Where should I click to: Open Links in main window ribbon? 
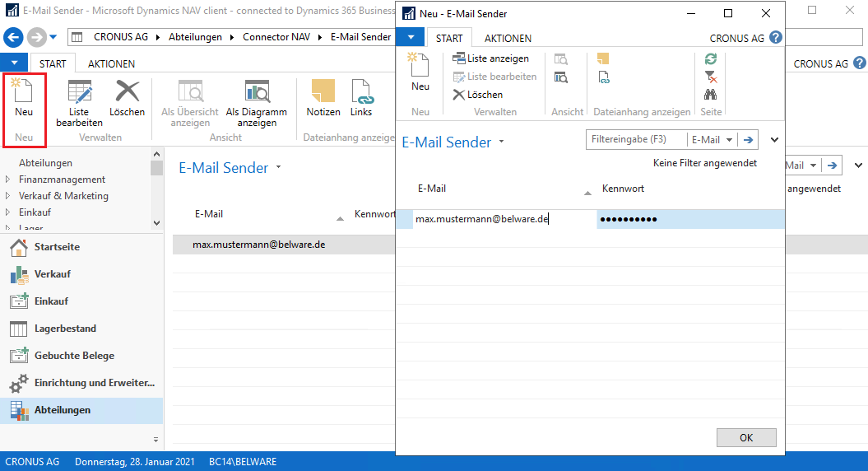[361, 98]
